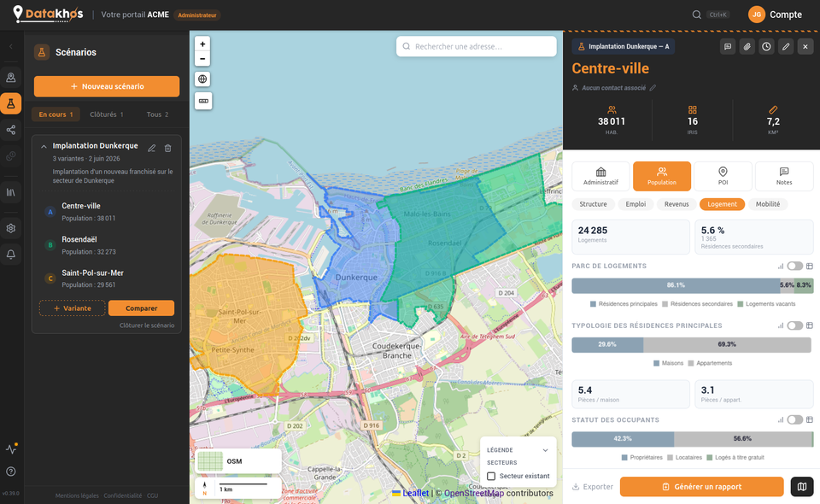
Task: Close the Centre-ville detail panel
Action: pos(805,46)
